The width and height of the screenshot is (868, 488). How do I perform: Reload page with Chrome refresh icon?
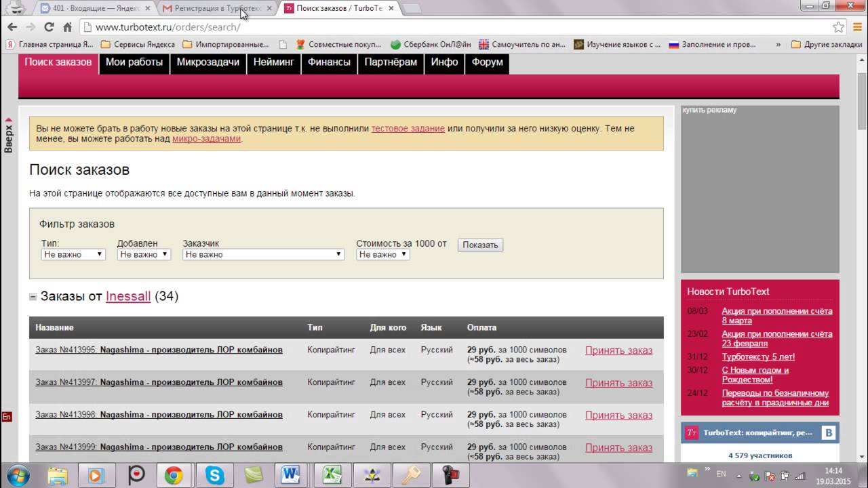[49, 27]
